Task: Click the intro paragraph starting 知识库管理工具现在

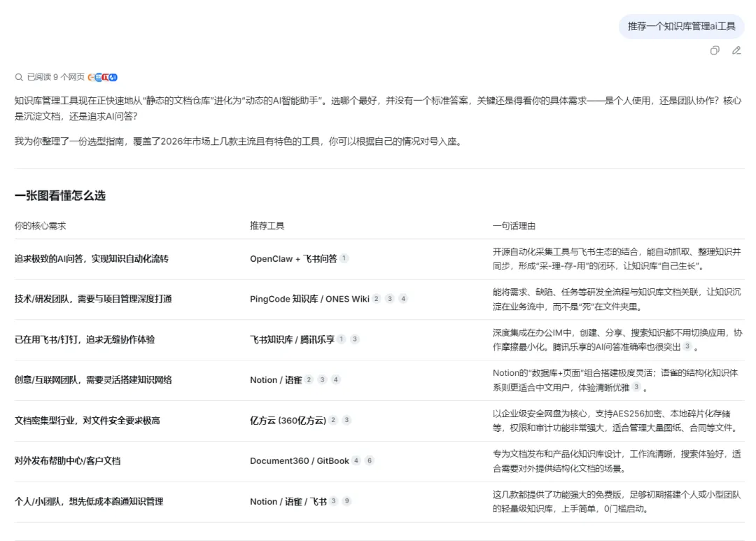Action: point(378,108)
